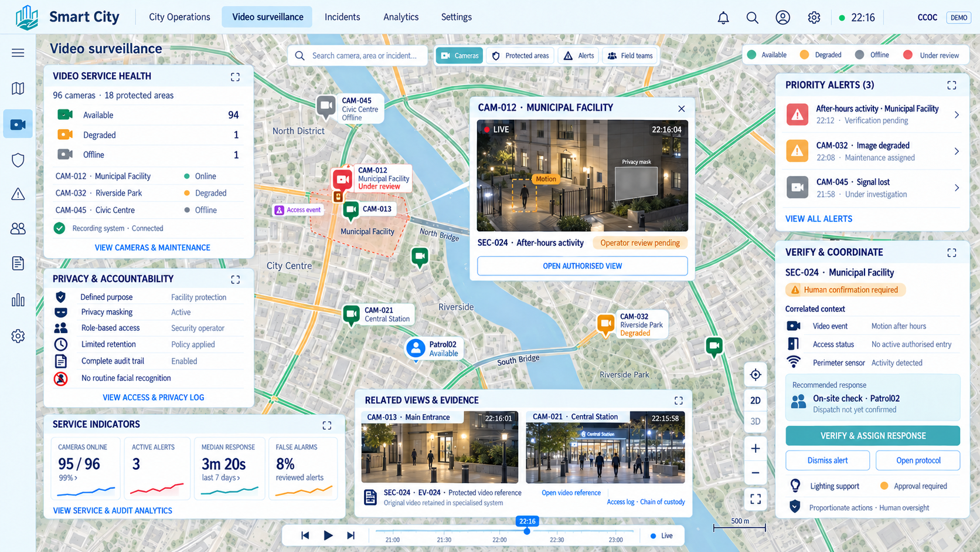980x552 pixels.
Task: Toggle the Protected areas map layer filter
Action: point(520,56)
